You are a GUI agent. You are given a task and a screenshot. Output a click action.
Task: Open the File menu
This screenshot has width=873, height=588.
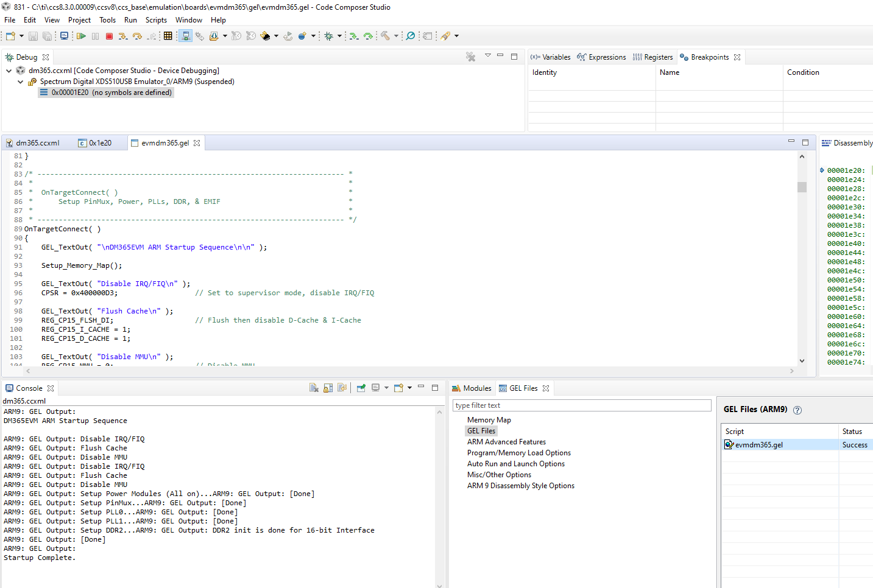pyautogui.click(x=10, y=20)
